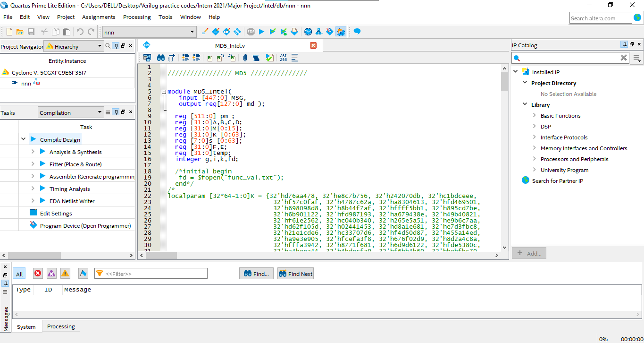Switch to Processing tab in Messages
The width and height of the screenshot is (644, 343).
coord(61,326)
